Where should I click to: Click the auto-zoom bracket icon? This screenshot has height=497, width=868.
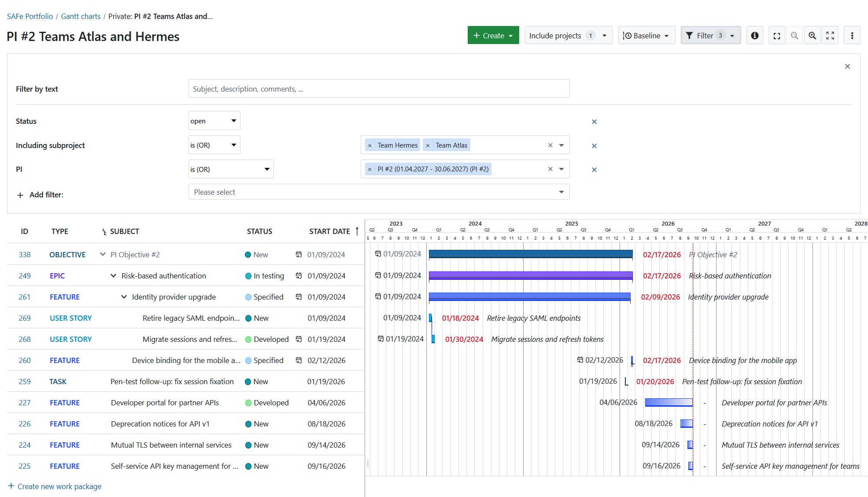(777, 36)
